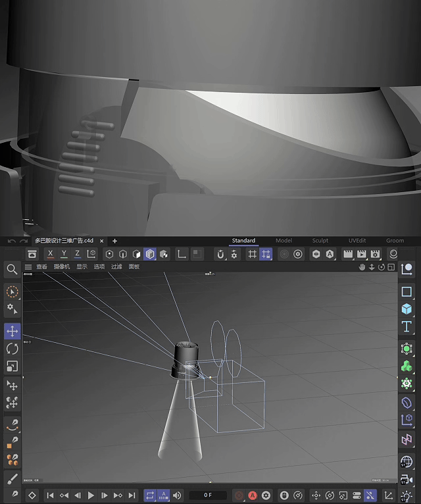This screenshot has height=504, width=421.
Task: Click the 0 F current frame field
Action: pyautogui.click(x=208, y=495)
